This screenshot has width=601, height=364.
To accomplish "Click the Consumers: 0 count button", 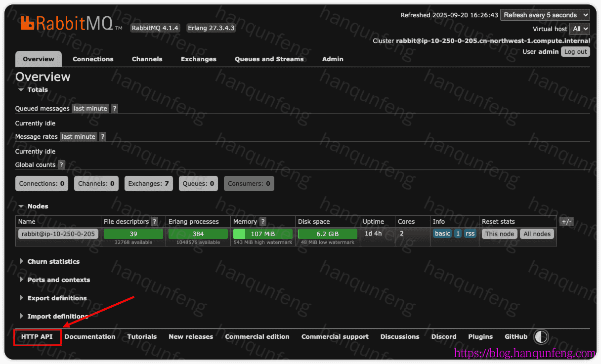I will tap(249, 184).
